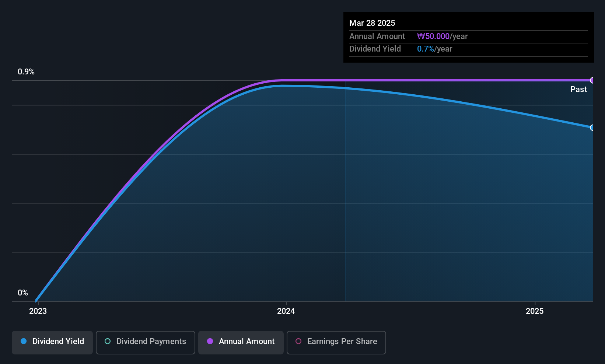Click the ₩50.000/year annual amount value
Viewport: 605px width, 364px height.
click(x=442, y=36)
